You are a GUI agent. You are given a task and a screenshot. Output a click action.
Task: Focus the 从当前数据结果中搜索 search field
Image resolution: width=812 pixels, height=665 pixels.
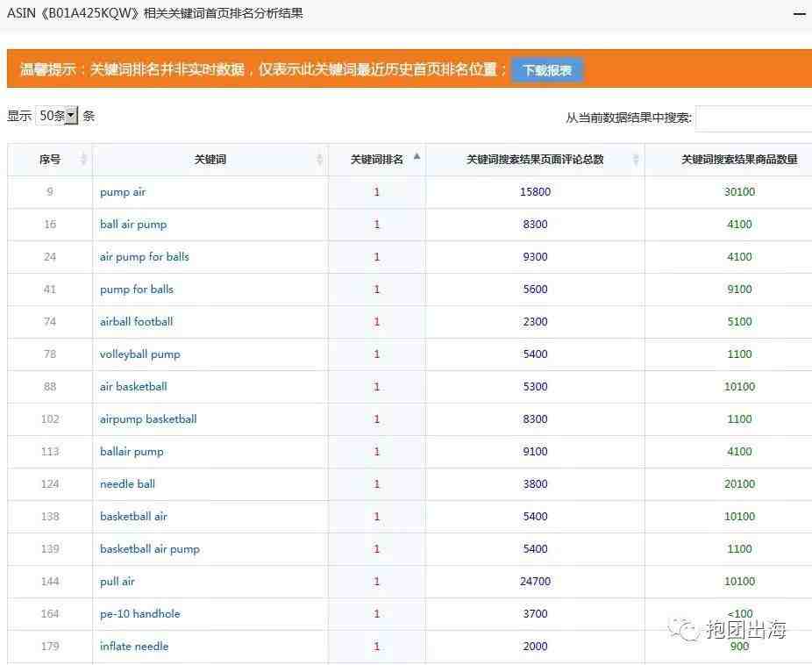754,118
